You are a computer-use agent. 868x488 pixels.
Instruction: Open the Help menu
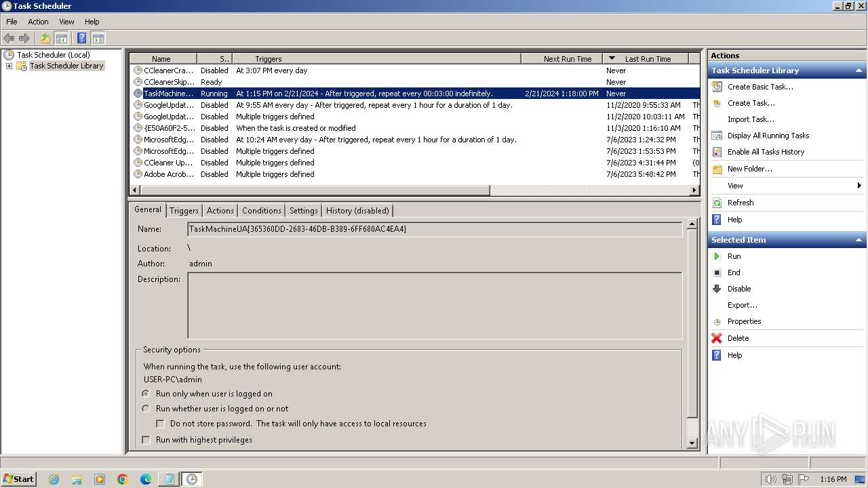coord(92,22)
